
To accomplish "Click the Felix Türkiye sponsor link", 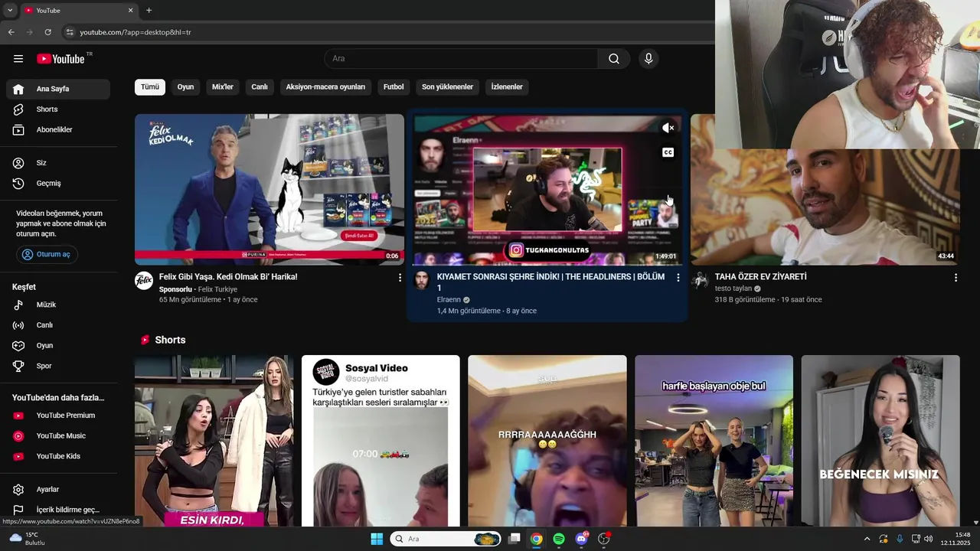I will coord(217,289).
